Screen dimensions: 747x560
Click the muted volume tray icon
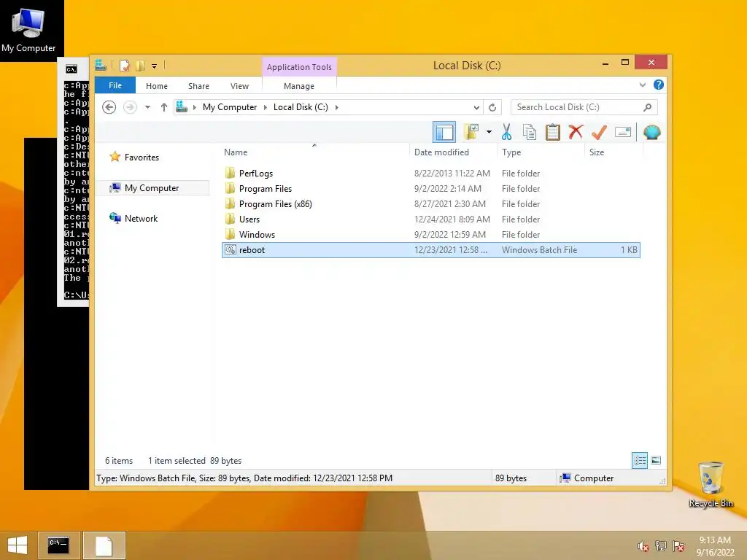(643, 546)
